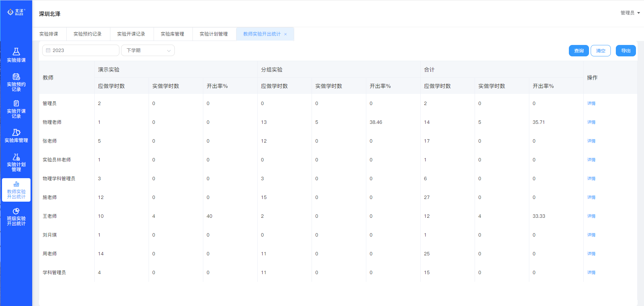The width and height of the screenshot is (644, 306).
Task: Open 实验预约记录 calendar icon in sidebar
Action: tap(16, 77)
